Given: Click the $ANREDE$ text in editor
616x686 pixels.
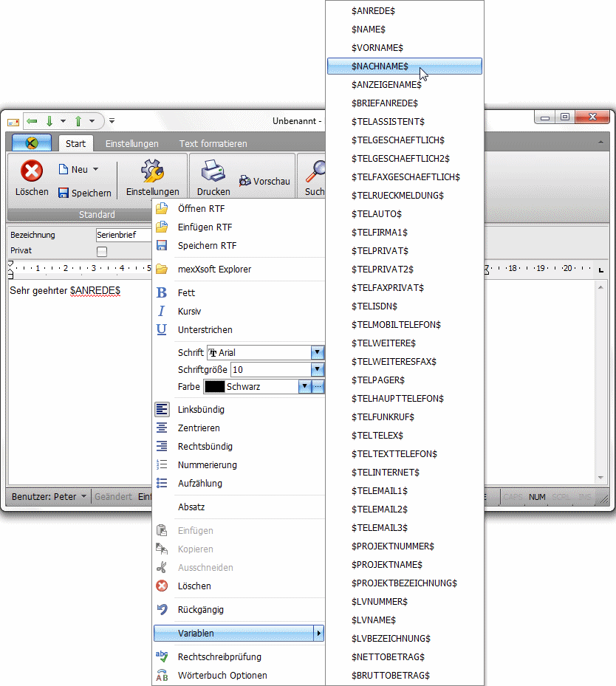Looking at the screenshot, I should [x=95, y=290].
